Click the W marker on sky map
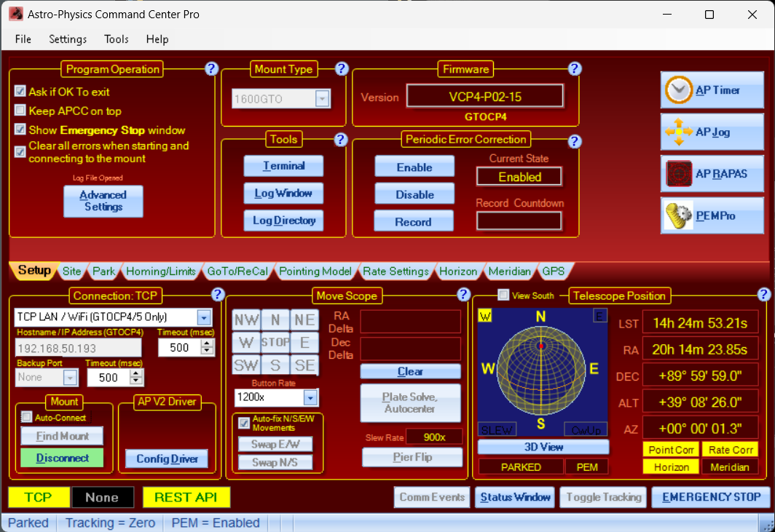 pos(485,316)
